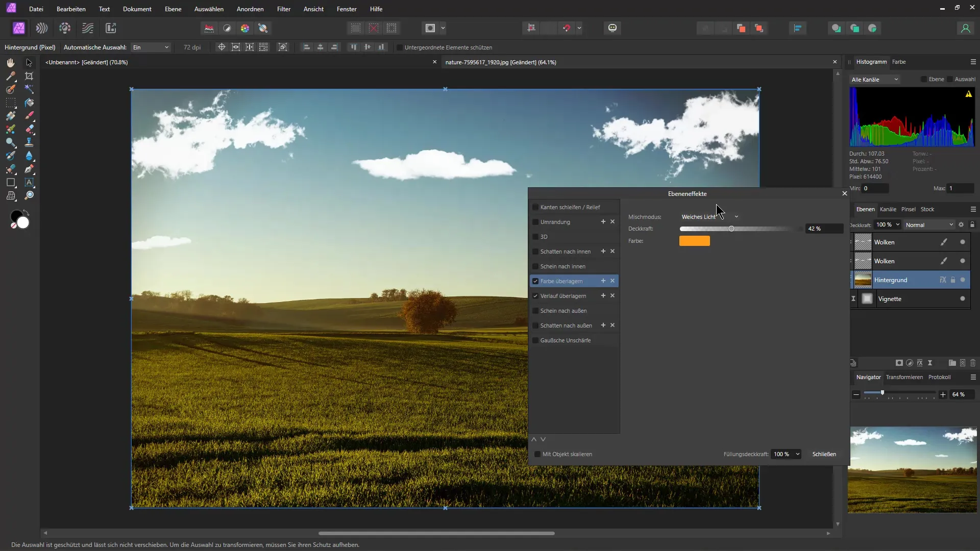Screen dimensions: 980x551
Task: Select the Flood Fill bucket tool
Action: (29, 103)
